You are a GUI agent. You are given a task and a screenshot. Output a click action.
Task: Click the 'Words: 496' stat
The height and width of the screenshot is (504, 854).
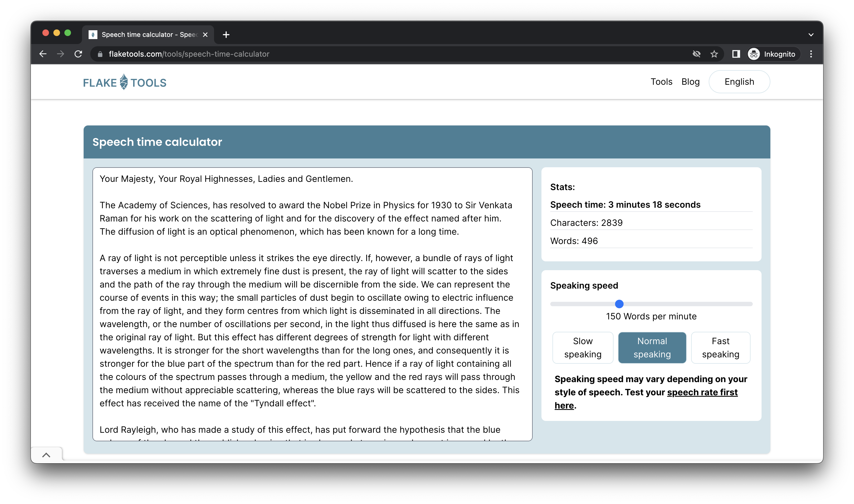point(574,241)
